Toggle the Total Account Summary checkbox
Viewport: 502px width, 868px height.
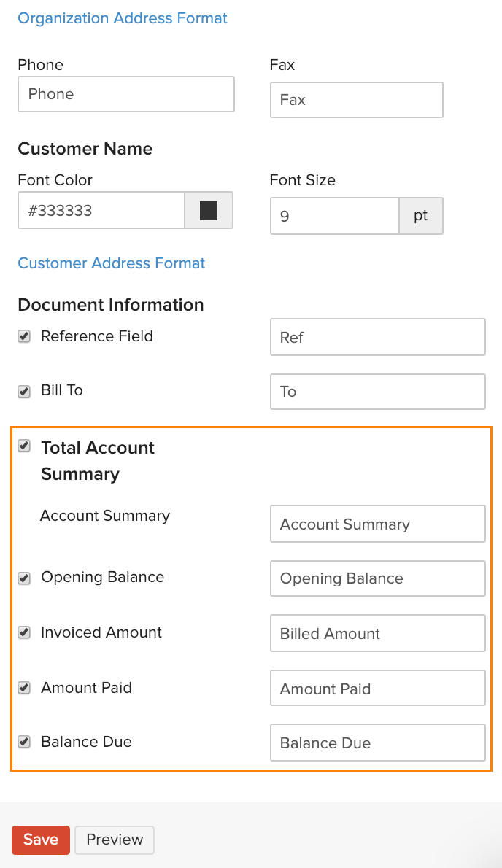[x=24, y=446]
